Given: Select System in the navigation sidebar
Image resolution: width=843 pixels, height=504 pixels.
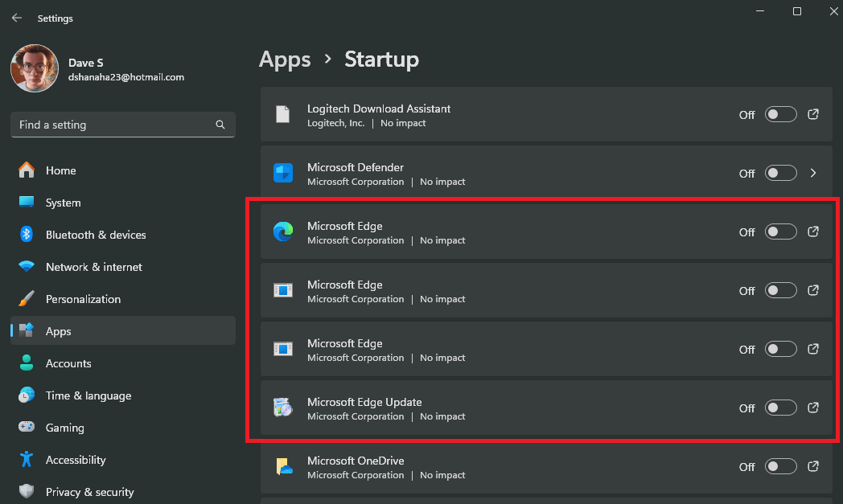Looking at the screenshot, I should [x=63, y=203].
